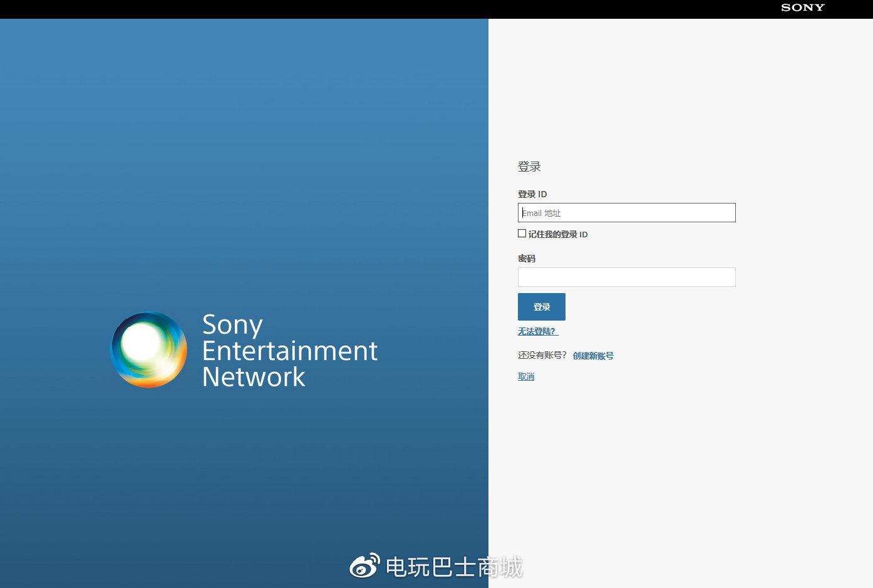Click the 登录 heading text

pyautogui.click(x=529, y=167)
